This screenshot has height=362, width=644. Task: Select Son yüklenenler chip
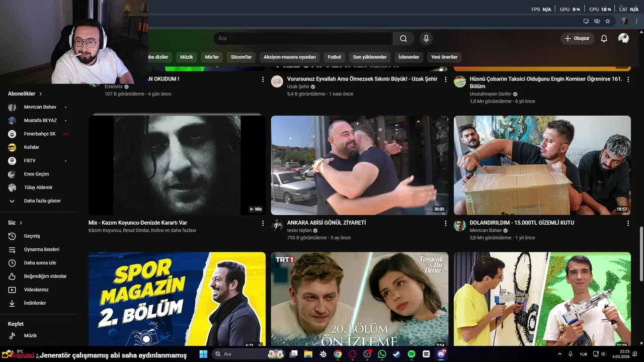pos(370,57)
